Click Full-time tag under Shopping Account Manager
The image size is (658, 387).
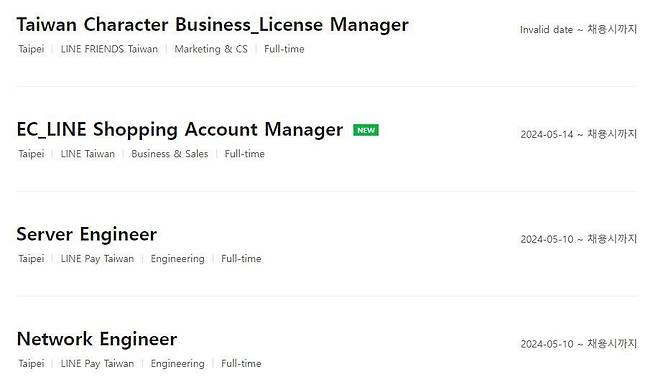(x=245, y=154)
